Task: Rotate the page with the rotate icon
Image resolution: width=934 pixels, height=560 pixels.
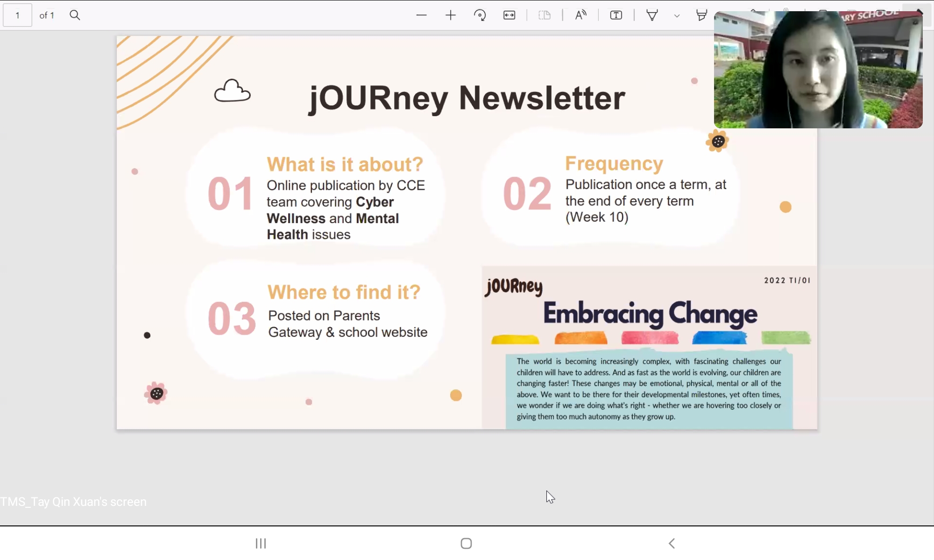Action: (480, 15)
